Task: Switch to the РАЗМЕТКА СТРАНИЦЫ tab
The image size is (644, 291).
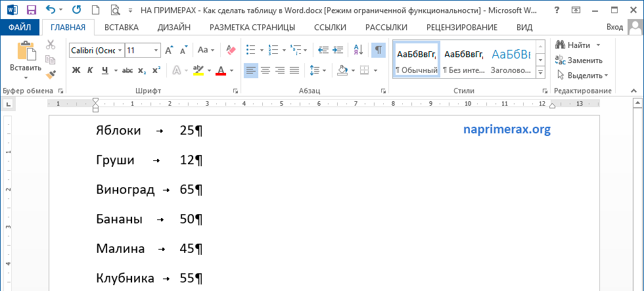Action: (252, 27)
